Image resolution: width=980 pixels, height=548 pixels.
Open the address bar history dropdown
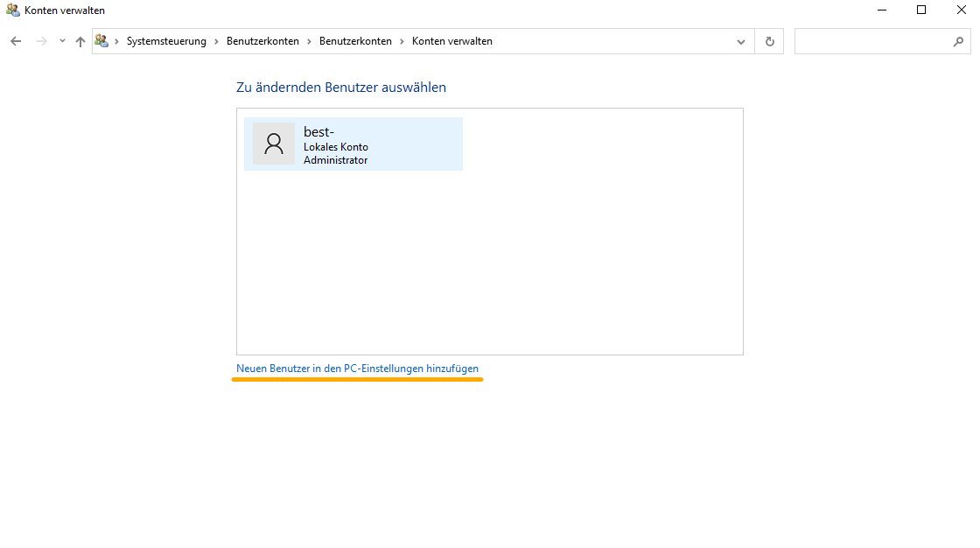click(x=740, y=40)
